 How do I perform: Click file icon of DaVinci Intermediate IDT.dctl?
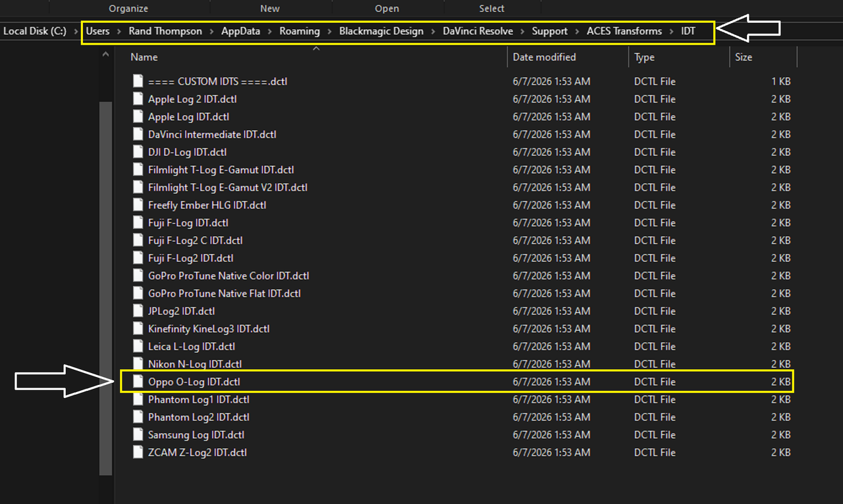138,134
